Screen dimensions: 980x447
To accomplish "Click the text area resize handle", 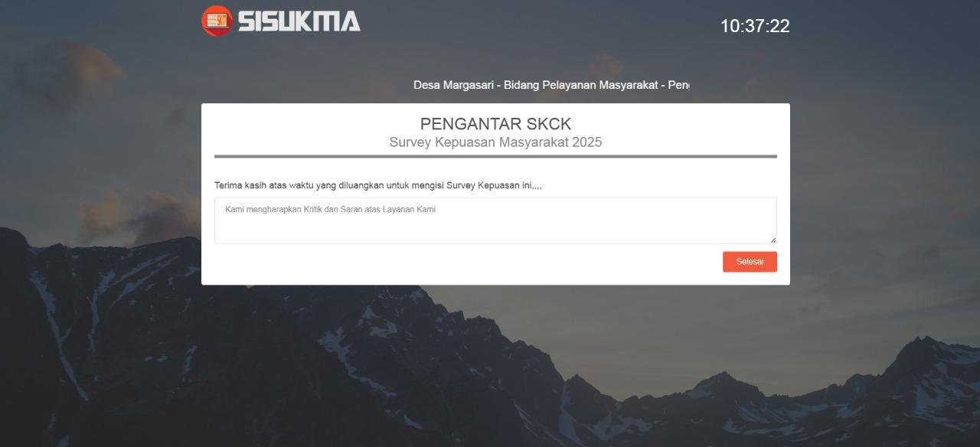I will 773,240.
